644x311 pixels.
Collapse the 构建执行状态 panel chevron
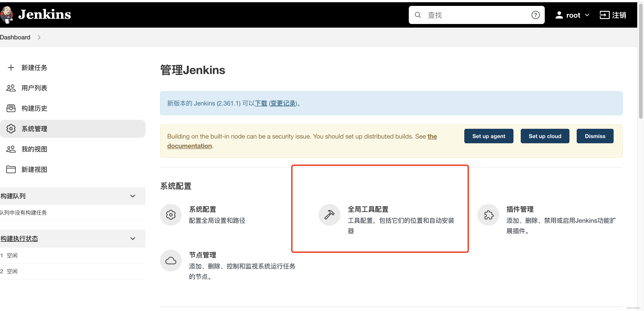pos(133,239)
